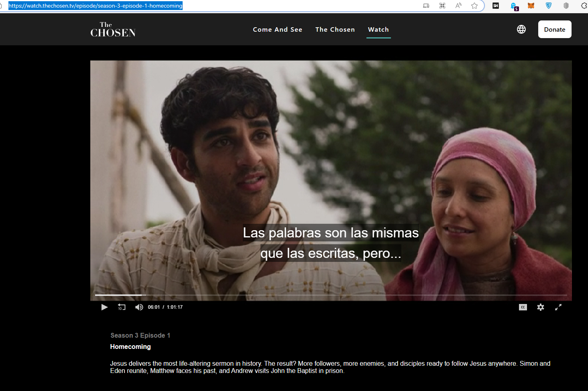
Task: Rewind video 10 seconds
Action: coord(122,307)
